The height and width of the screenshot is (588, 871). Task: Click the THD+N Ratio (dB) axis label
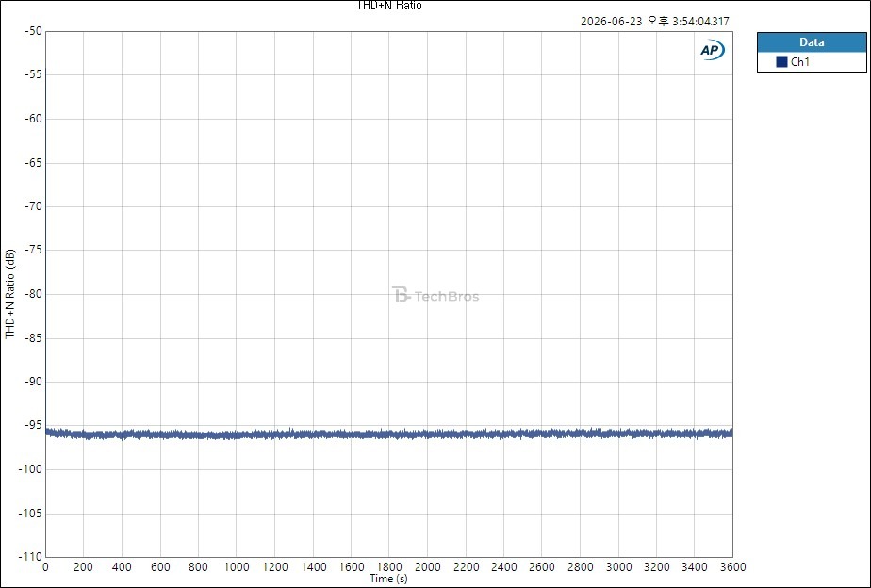(10, 294)
